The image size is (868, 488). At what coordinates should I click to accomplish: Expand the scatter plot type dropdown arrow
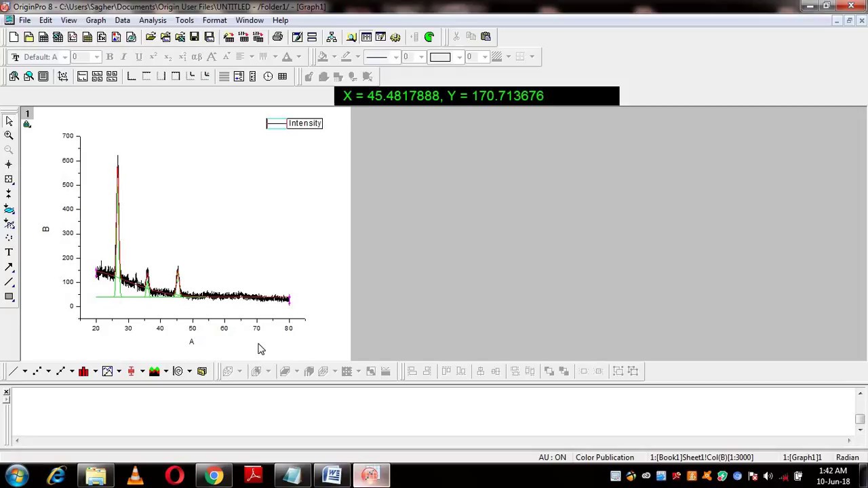pos(48,371)
